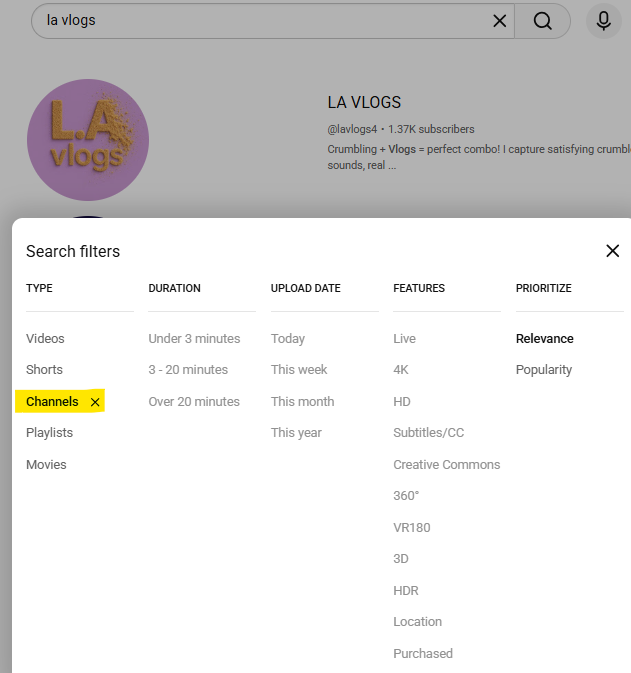
Task: Enable the HD feature filter
Action: coord(402,402)
